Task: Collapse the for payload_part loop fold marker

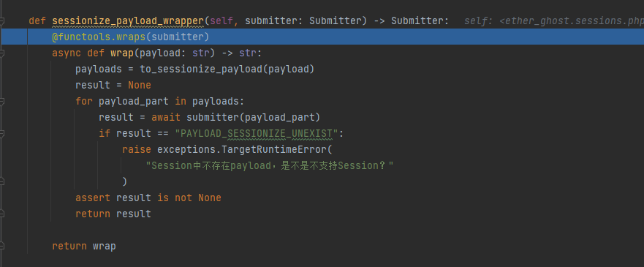Action: [2, 101]
